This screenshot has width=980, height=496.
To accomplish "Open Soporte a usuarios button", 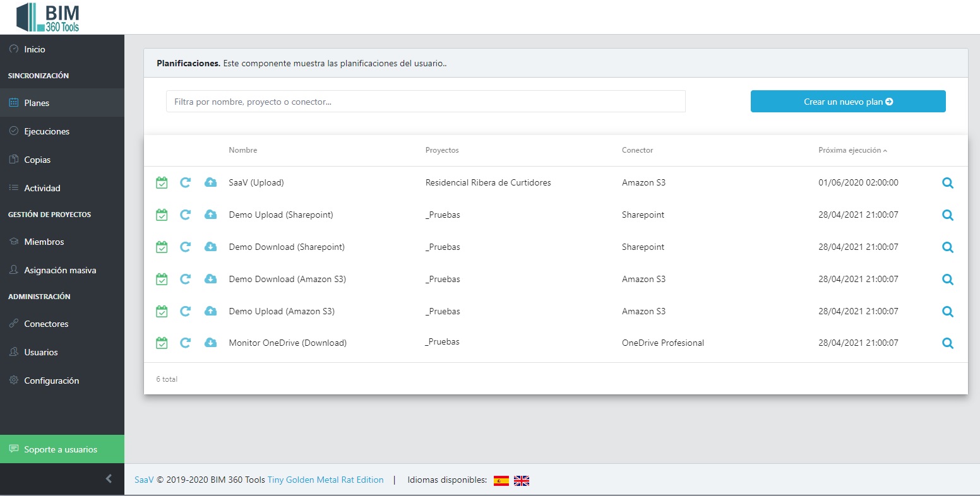I will point(61,449).
